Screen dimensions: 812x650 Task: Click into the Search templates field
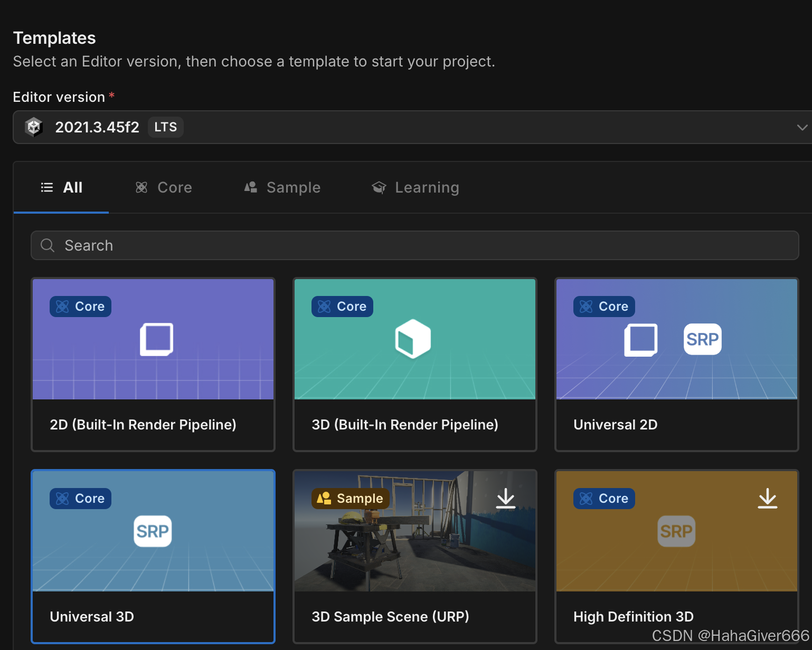[x=414, y=245]
